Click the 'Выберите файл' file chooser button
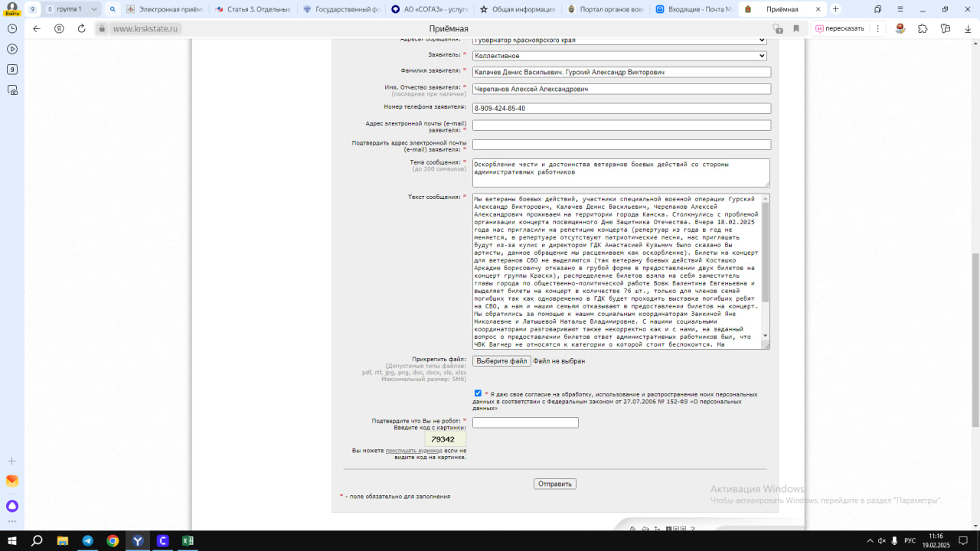Viewport: 980px width, 551px height. [501, 360]
